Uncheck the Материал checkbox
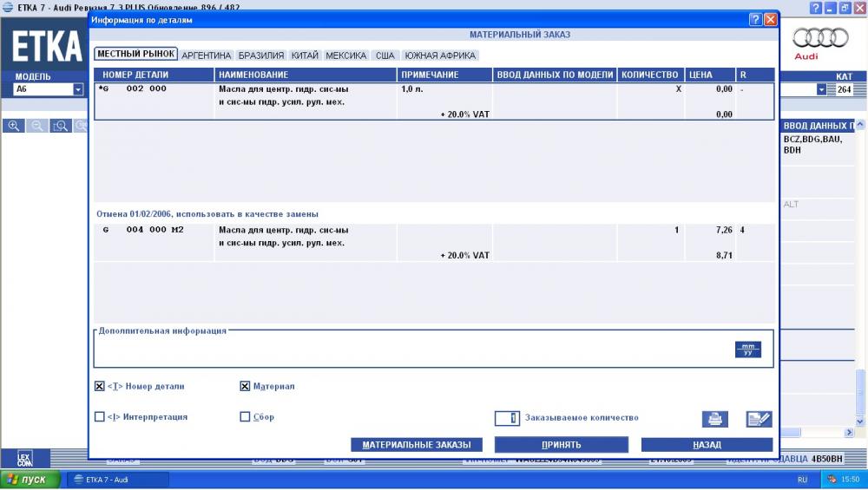 pyautogui.click(x=245, y=386)
